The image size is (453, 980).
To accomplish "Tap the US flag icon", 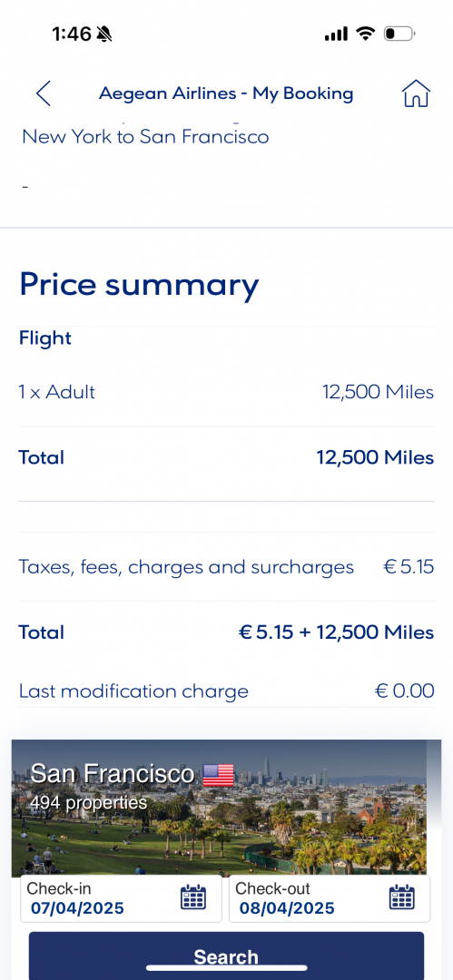I will (x=219, y=775).
